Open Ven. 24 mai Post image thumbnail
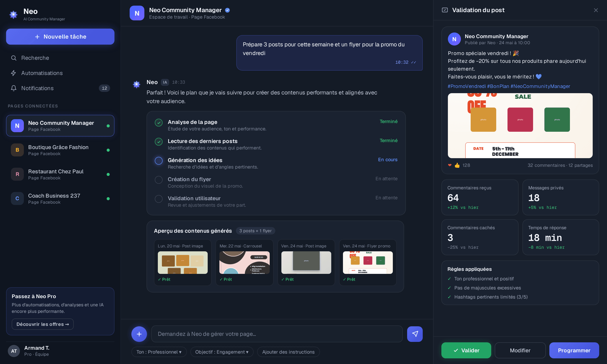This screenshot has width=607, height=364. click(x=306, y=263)
